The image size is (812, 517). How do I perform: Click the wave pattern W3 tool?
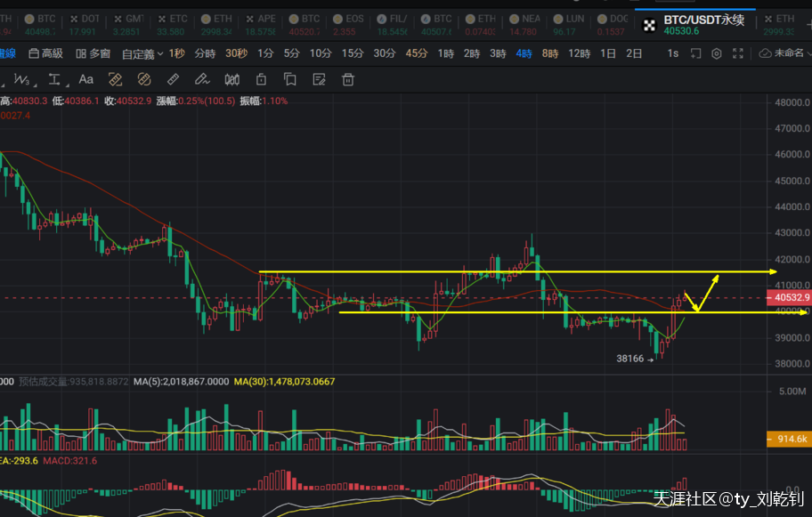(21, 80)
